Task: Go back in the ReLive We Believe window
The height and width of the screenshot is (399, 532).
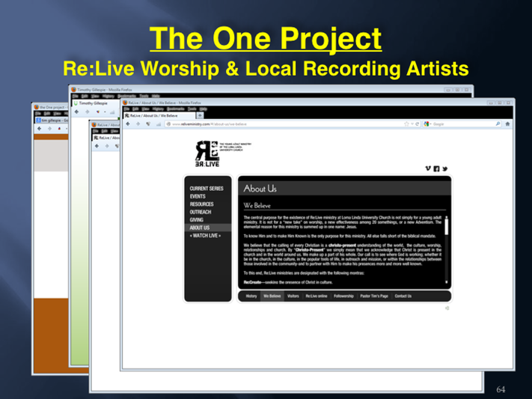Action: coord(128,124)
